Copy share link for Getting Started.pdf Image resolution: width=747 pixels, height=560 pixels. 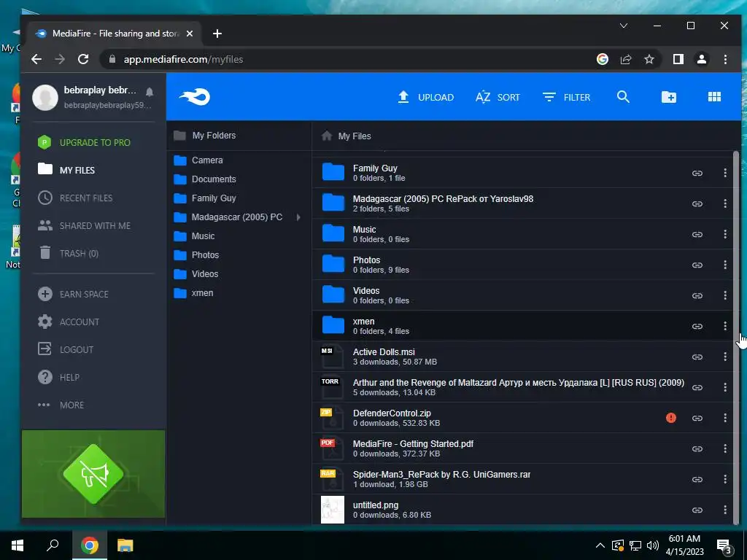point(697,448)
